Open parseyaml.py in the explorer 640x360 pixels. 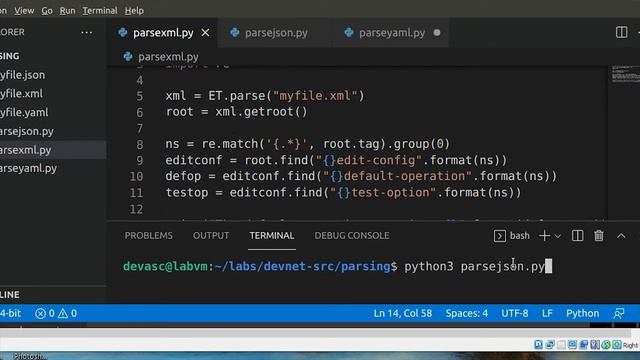pyautogui.click(x=53, y=168)
